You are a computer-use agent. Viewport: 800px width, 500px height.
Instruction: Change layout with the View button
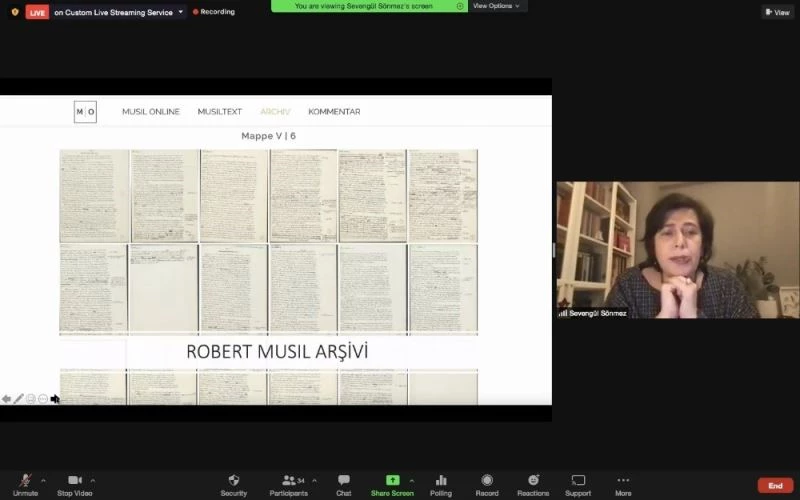[x=777, y=12]
